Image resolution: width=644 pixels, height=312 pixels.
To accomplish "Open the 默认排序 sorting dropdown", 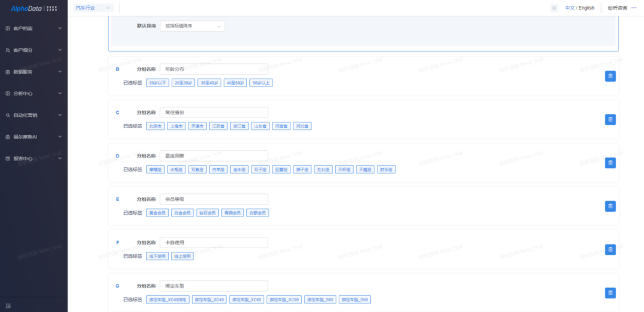I will [x=192, y=26].
